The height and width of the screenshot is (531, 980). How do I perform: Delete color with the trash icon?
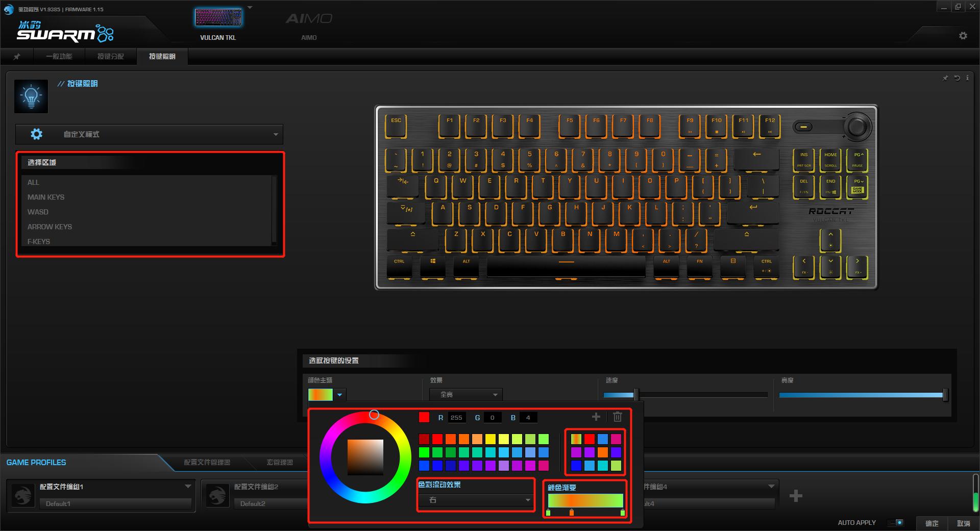pyautogui.click(x=618, y=417)
